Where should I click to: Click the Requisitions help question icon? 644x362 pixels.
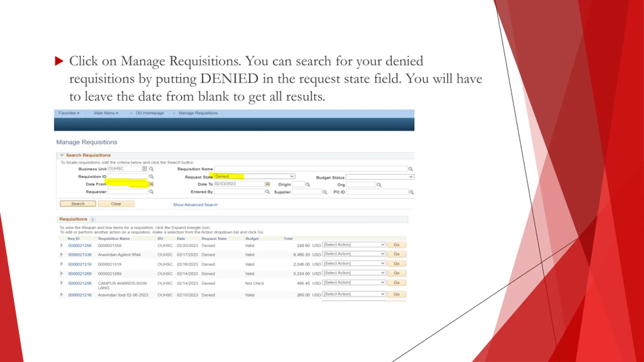point(93,219)
